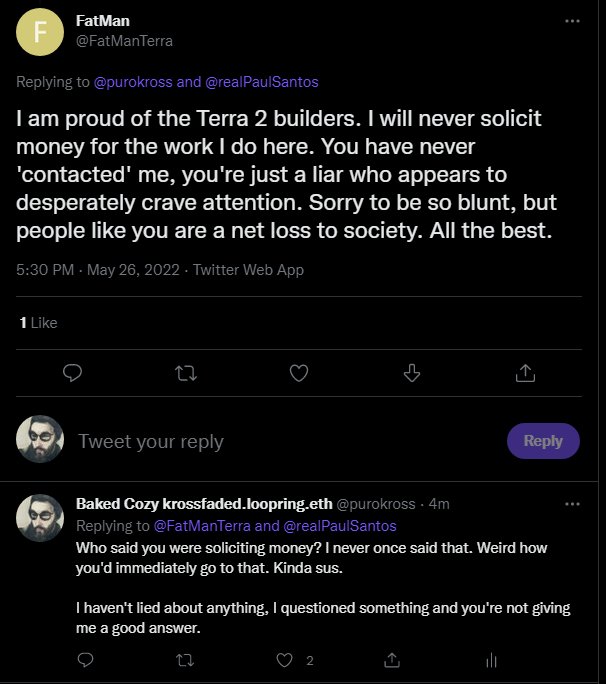Click reply icon under purokross tweet
Screen dimensions: 606x684
pyautogui.click(x=86, y=659)
